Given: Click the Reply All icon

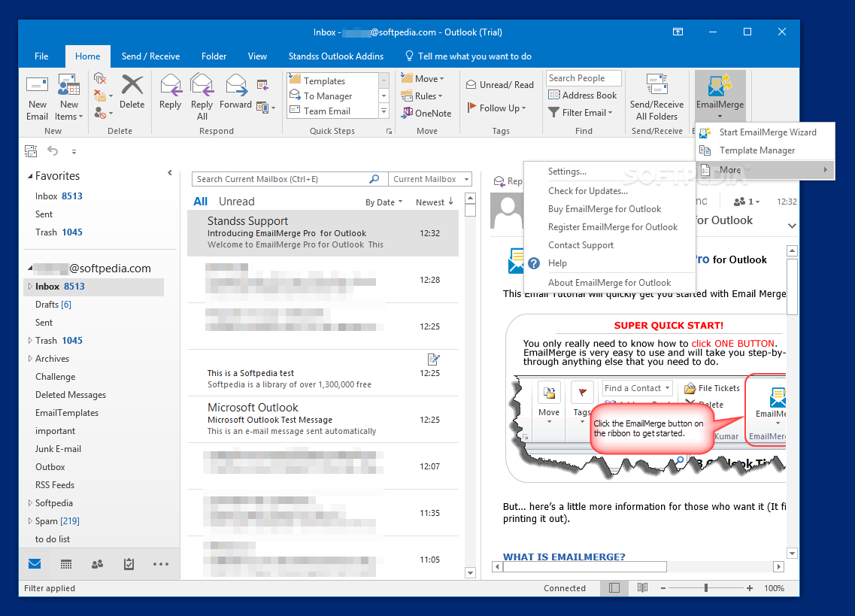Looking at the screenshot, I should tap(202, 85).
